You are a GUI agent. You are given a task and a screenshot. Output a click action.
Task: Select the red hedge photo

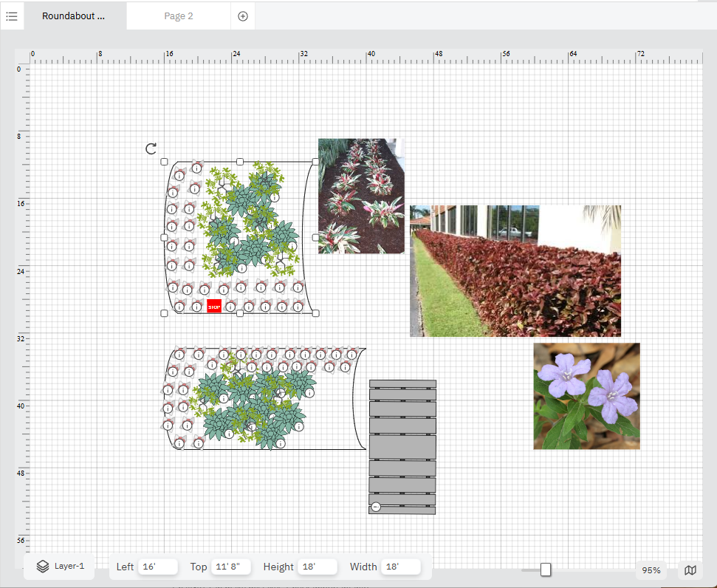tap(515, 270)
